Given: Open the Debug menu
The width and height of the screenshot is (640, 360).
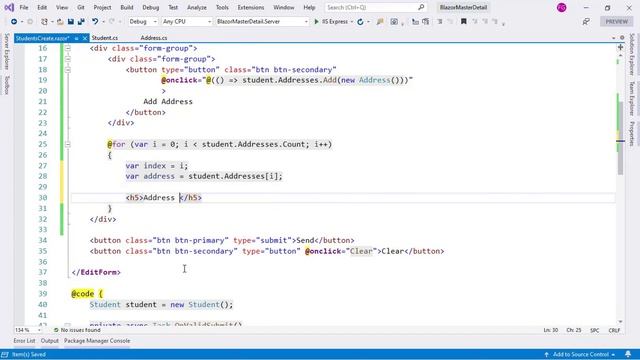Looking at the screenshot, I should pos(151,7).
